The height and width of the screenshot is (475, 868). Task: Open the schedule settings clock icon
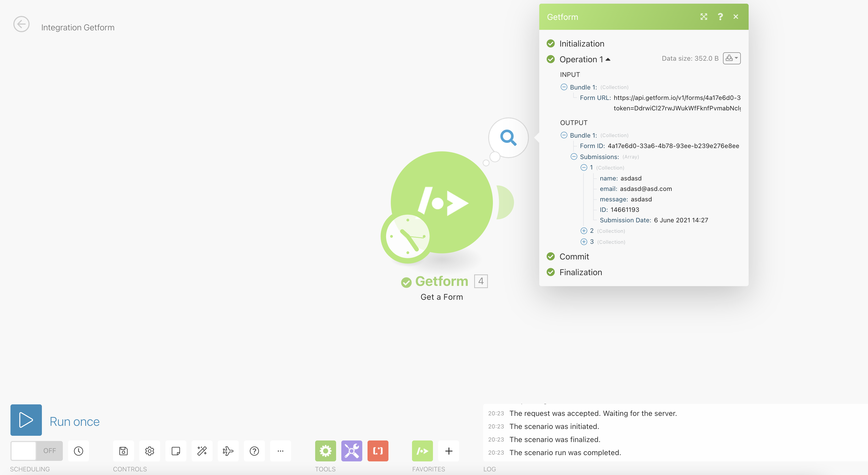[x=79, y=451]
